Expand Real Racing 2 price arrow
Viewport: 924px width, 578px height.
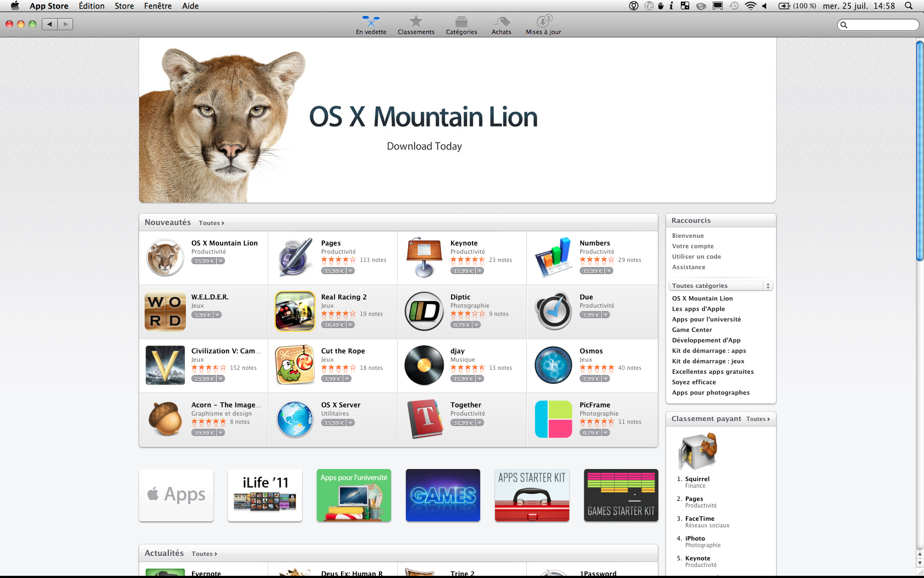pos(350,325)
